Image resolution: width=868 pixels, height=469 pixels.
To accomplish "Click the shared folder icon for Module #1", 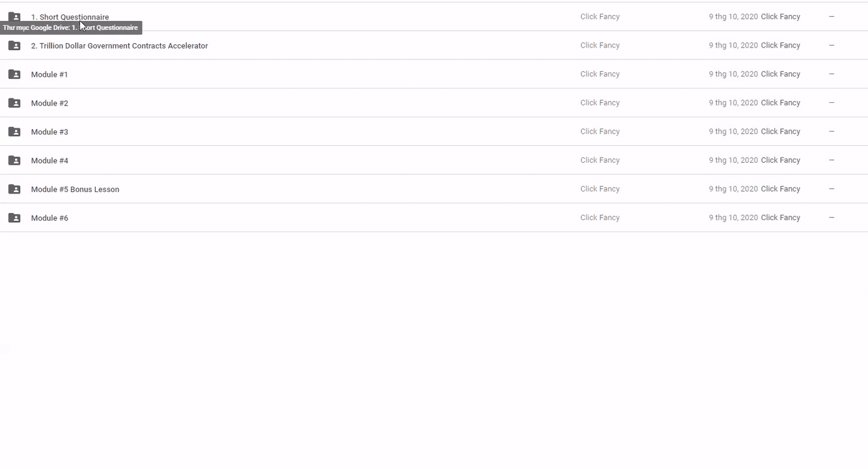I will click(x=14, y=74).
